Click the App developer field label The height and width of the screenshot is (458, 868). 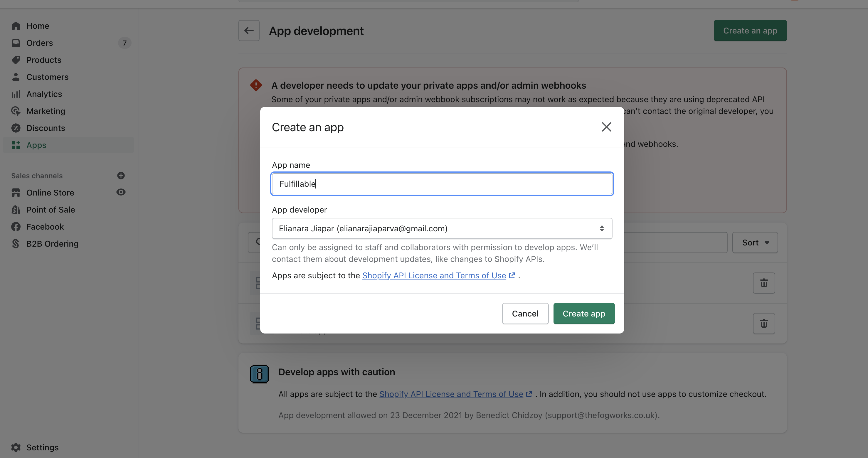(299, 210)
